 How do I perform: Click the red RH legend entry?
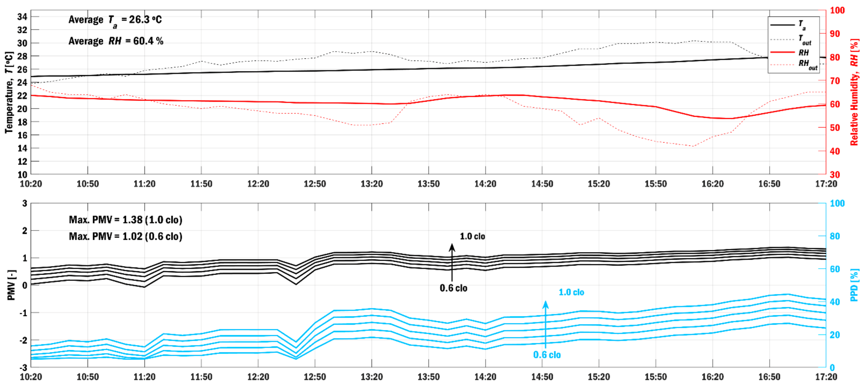[x=803, y=53]
